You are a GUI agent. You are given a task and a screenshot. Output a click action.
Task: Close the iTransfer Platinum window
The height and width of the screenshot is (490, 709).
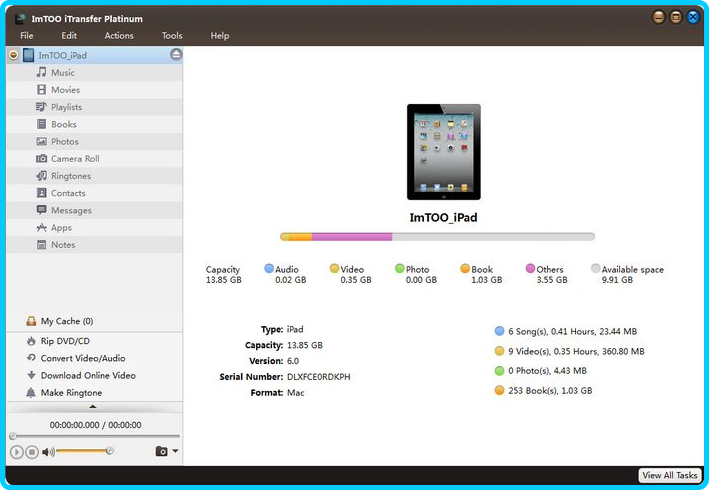693,17
